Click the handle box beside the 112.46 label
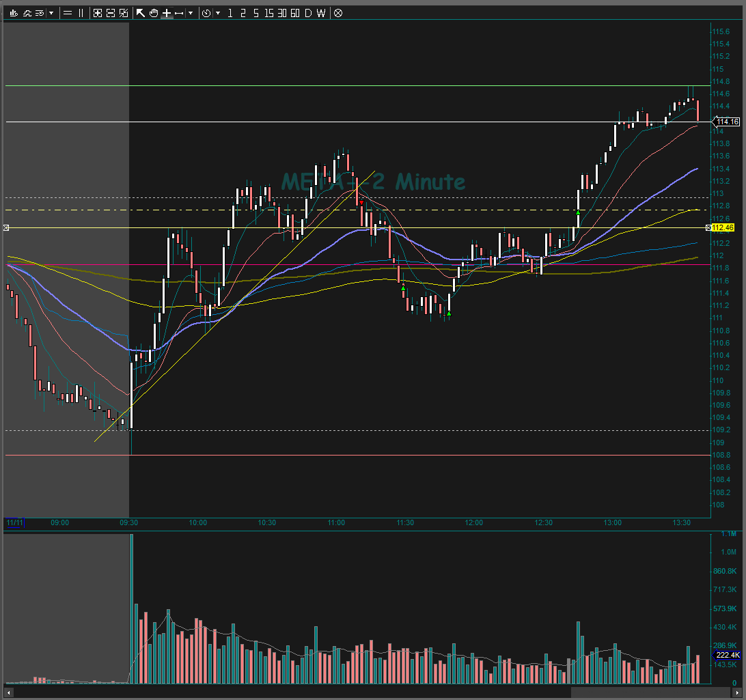Image resolution: width=746 pixels, height=700 pixels. [708, 228]
